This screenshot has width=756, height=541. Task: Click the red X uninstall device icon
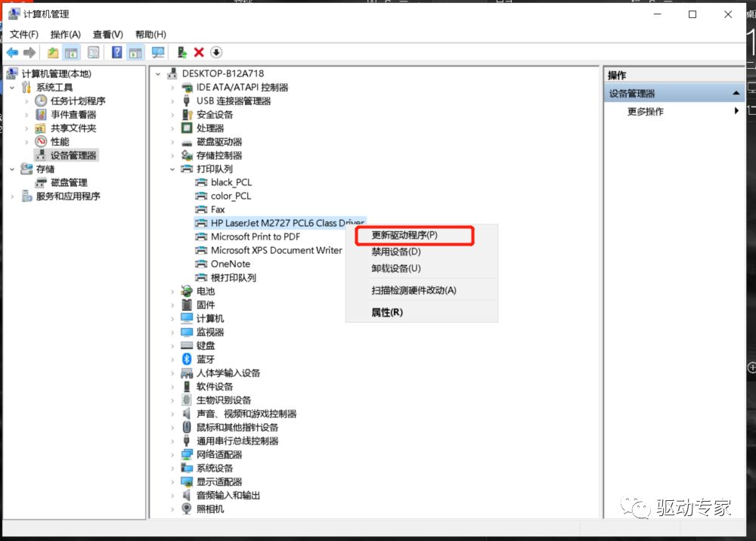[x=199, y=52]
